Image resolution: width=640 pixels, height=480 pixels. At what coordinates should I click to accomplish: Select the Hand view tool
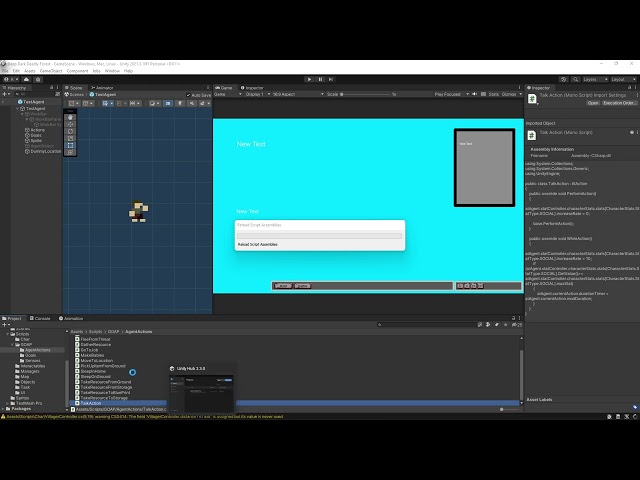point(70,118)
